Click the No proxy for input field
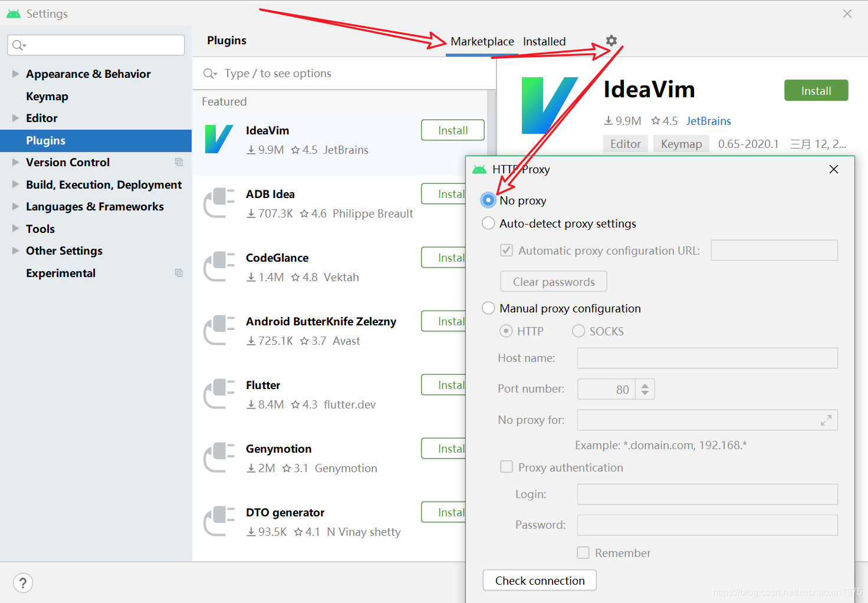This screenshot has width=868, height=603. tap(708, 420)
